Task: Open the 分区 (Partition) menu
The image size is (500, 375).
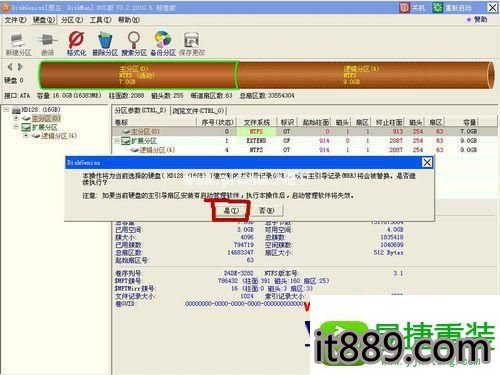Action: coord(72,20)
